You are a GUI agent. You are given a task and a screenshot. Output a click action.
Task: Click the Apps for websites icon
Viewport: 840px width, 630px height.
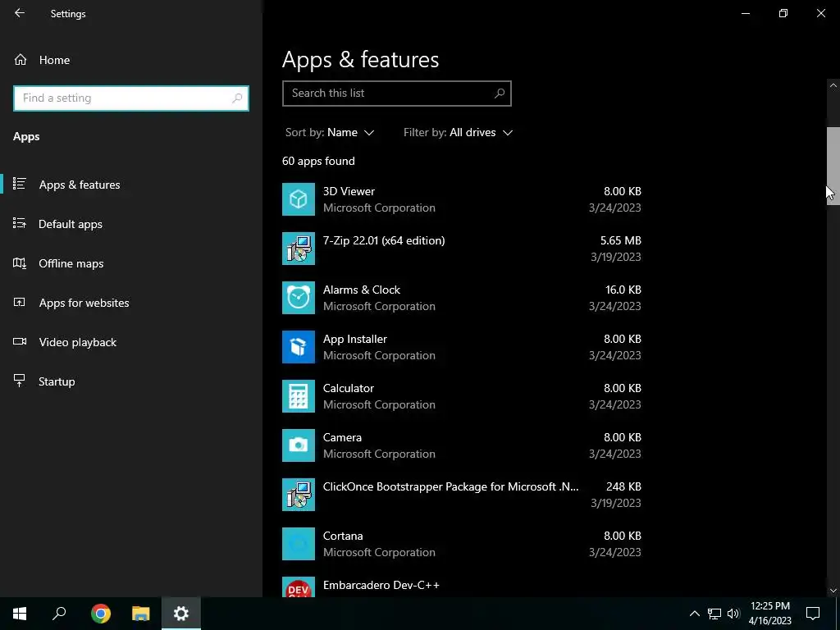20,302
